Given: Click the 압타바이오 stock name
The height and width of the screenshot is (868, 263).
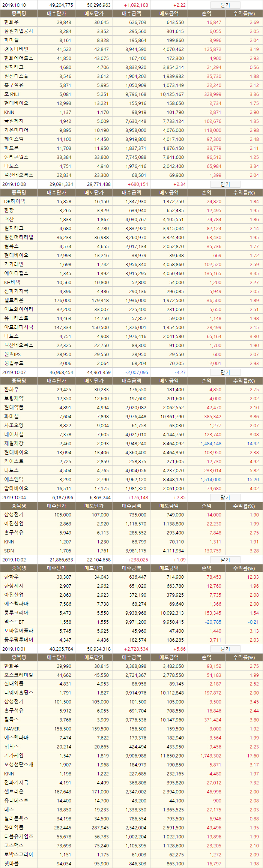Looking at the screenshot, I should pos(16,488).
